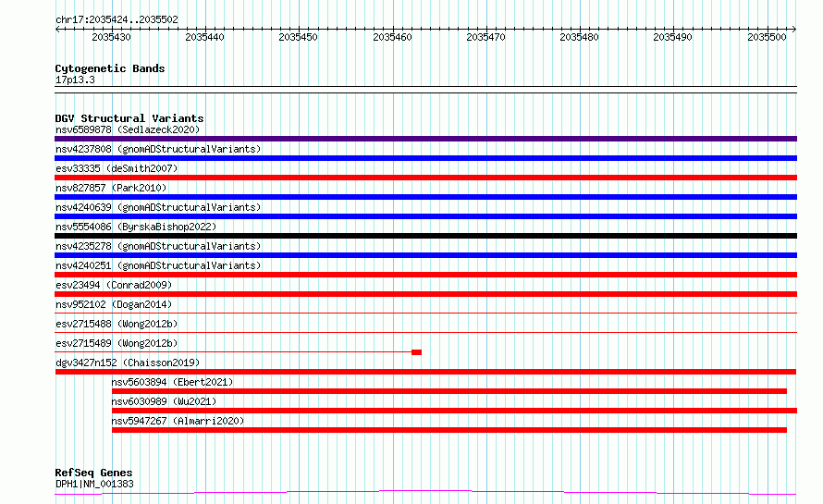Click ruler position 2035450
The height and width of the screenshot is (504, 823).
(298, 37)
